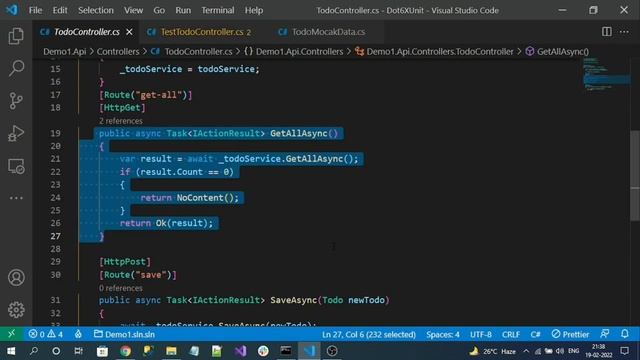Click the flame icon in status bar

(78, 334)
